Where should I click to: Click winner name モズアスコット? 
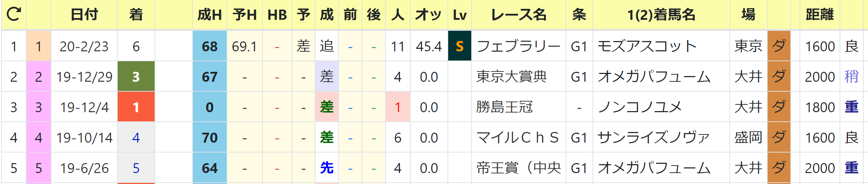(x=647, y=46)
